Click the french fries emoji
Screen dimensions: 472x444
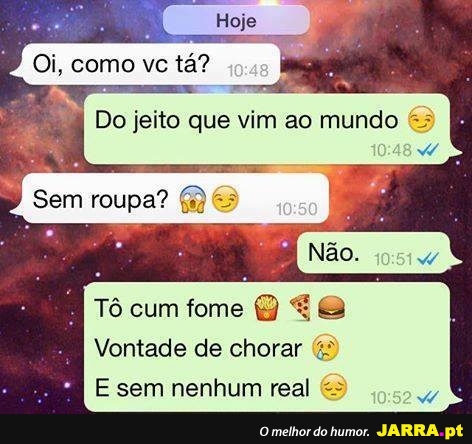(x=267, y=308)
